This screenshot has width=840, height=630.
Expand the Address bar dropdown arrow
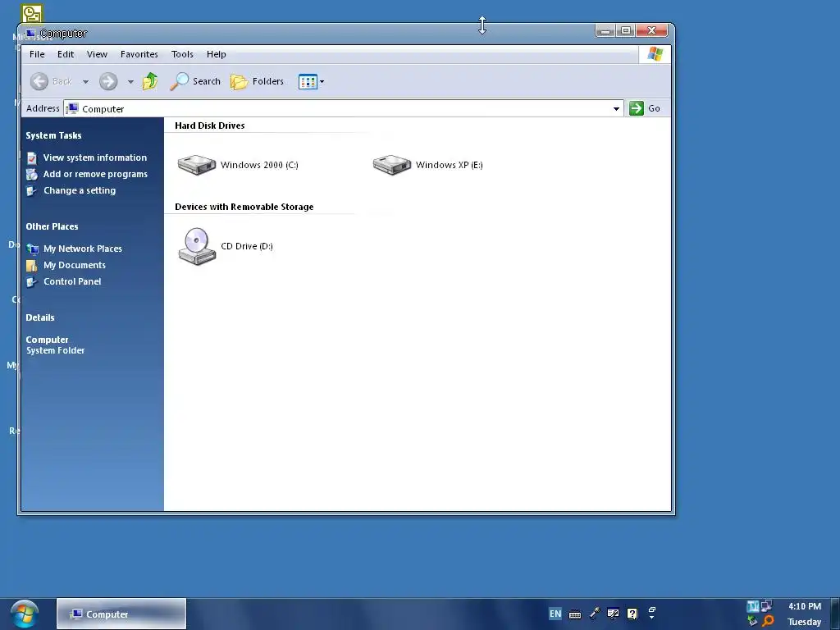[x=616, y=109]
